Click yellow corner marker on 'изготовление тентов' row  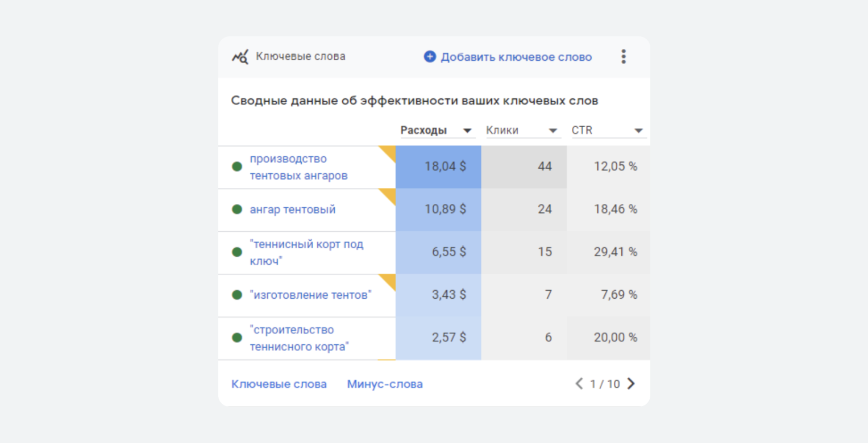pos(389,280)
